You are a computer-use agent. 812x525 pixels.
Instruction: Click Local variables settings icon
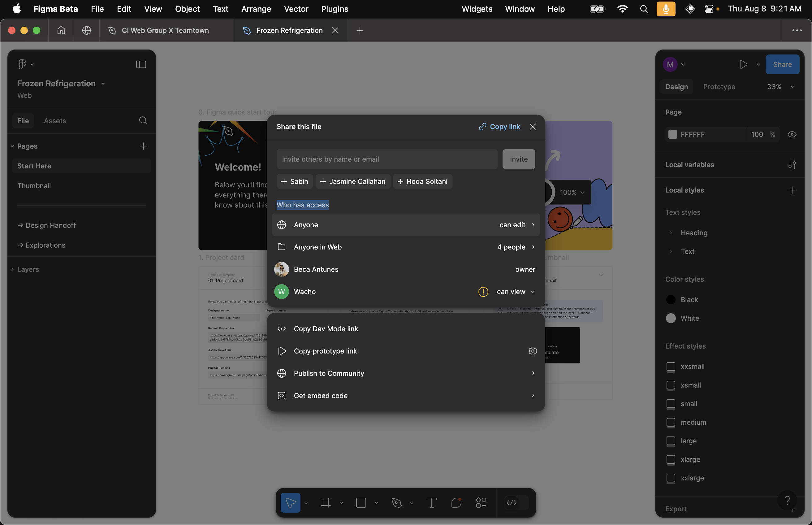click(792, 165)
